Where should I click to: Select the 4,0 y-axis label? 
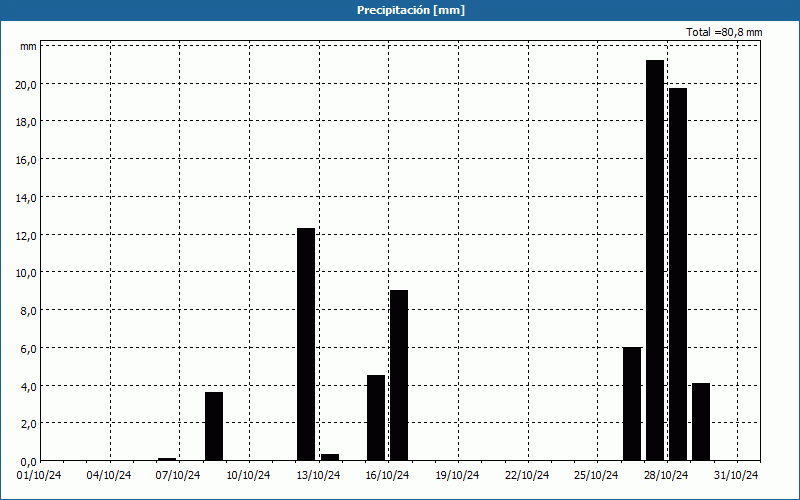28,386
